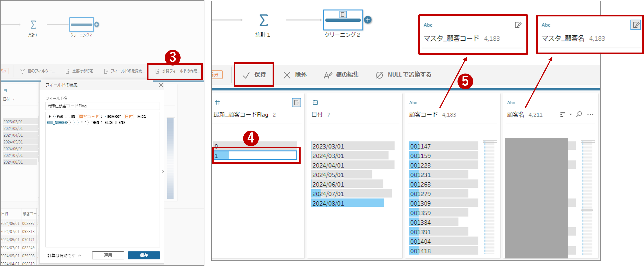The image size is (644, 266).
Task: Click 計算フィールドの作成 in toolbar
Action: pyautogui.click(x=177, y=71)
